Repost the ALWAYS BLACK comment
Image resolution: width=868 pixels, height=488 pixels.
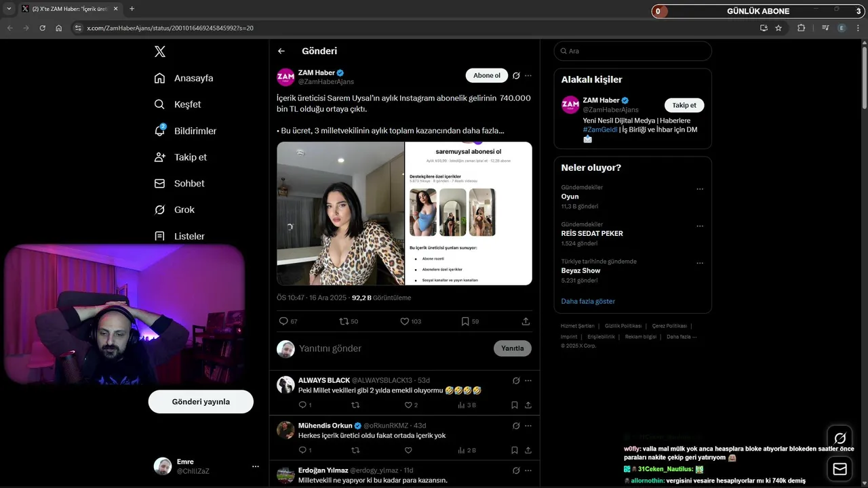[x=355, y=405]
